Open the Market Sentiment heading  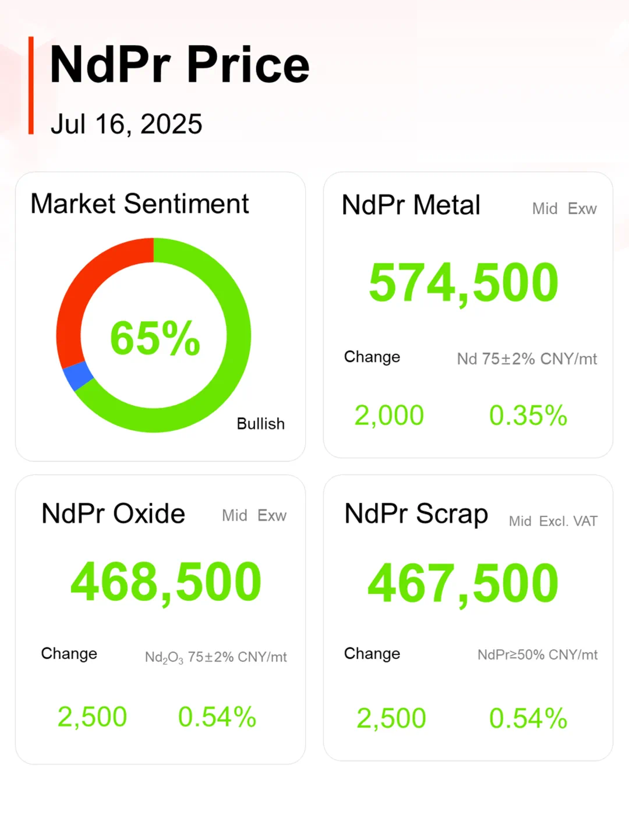[140, 204]
